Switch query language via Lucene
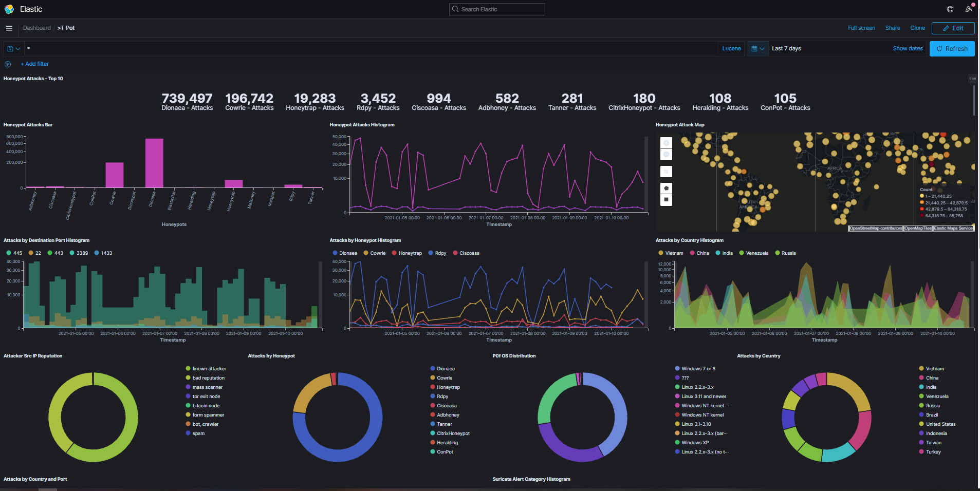Screen dimensions: 980x491 point(731,49)
